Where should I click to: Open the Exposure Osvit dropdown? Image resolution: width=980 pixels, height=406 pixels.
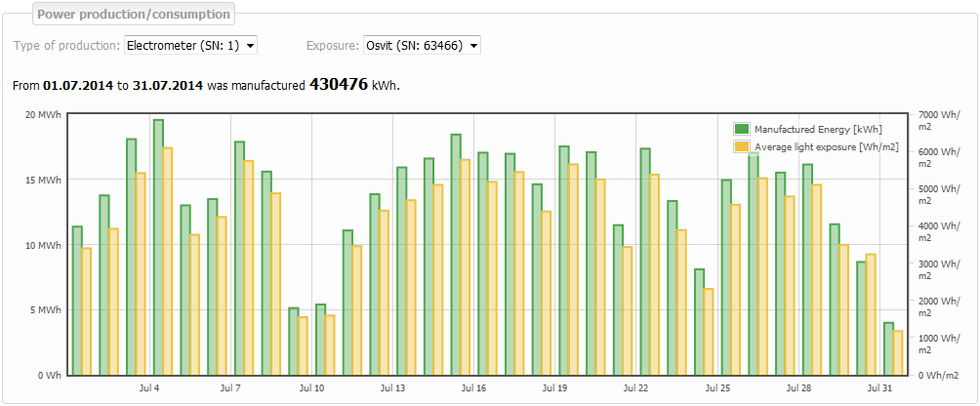point(422,45)
